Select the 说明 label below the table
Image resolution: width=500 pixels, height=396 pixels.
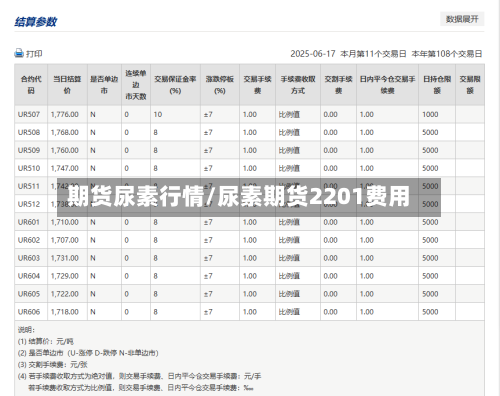[x=26, y=330]
